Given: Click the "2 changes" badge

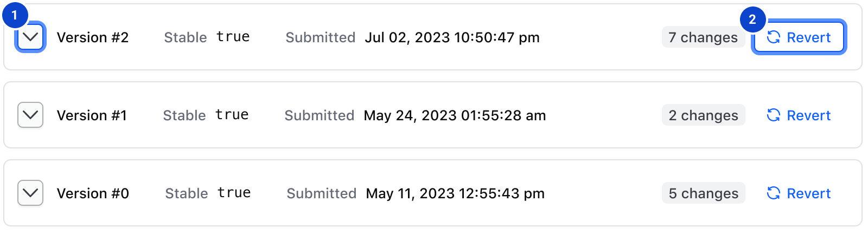Looking at the screenshot, I should [703, 115].
